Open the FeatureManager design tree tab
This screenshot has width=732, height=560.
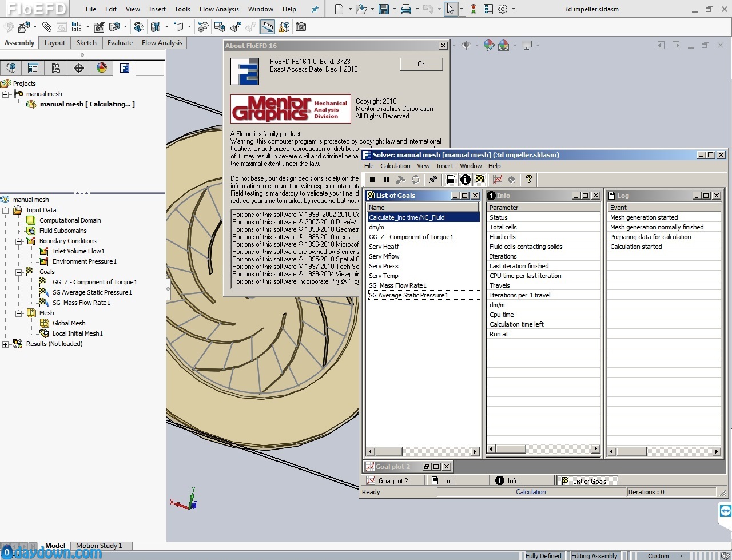click(11, 68)
